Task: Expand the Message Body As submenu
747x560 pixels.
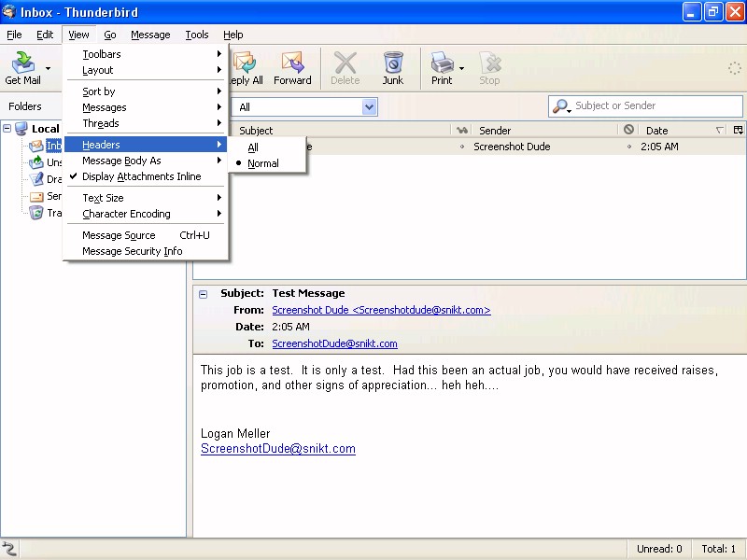Action: pyautogui.click(x=146, y=161)
